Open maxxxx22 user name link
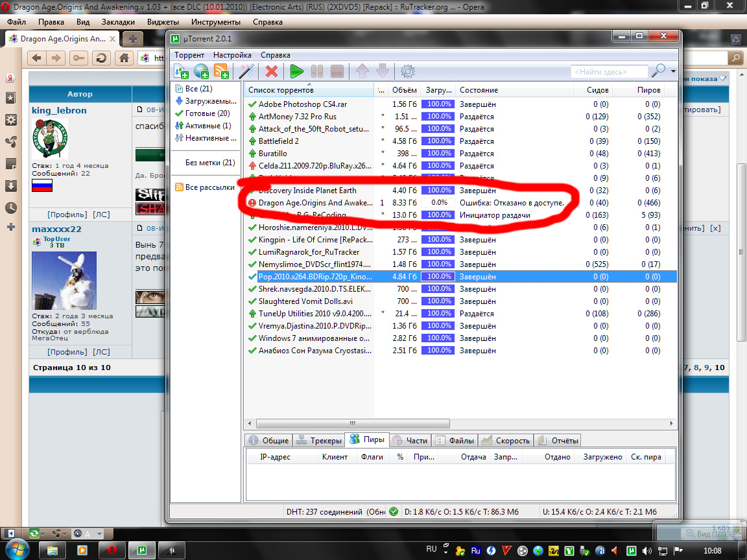This screenshot has height=560, width=747. point(56,229)
